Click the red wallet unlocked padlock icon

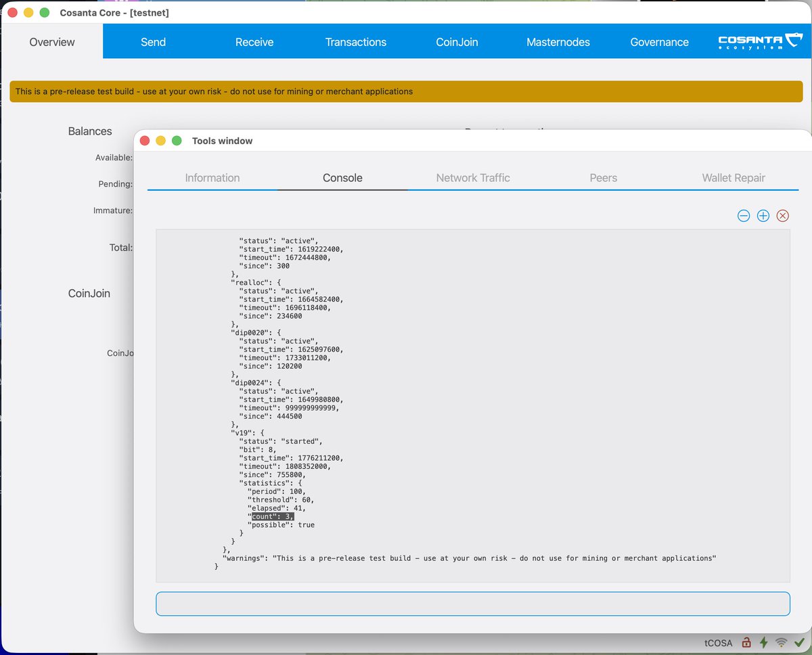coord(746,642)
